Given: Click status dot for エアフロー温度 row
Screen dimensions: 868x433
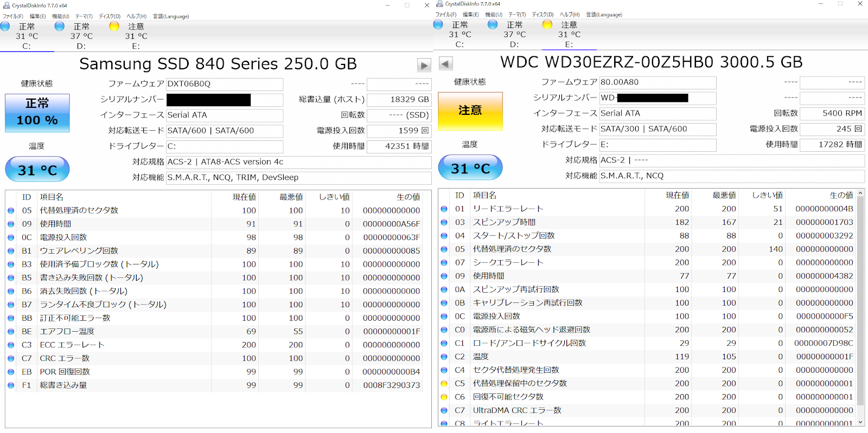Looking at the screenshot, I should point(11,332).
